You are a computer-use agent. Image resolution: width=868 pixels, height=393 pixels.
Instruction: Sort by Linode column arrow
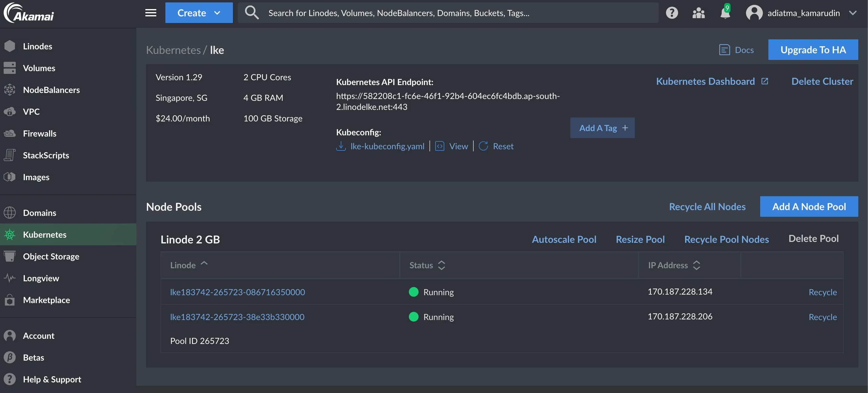[x=204, y=263]
